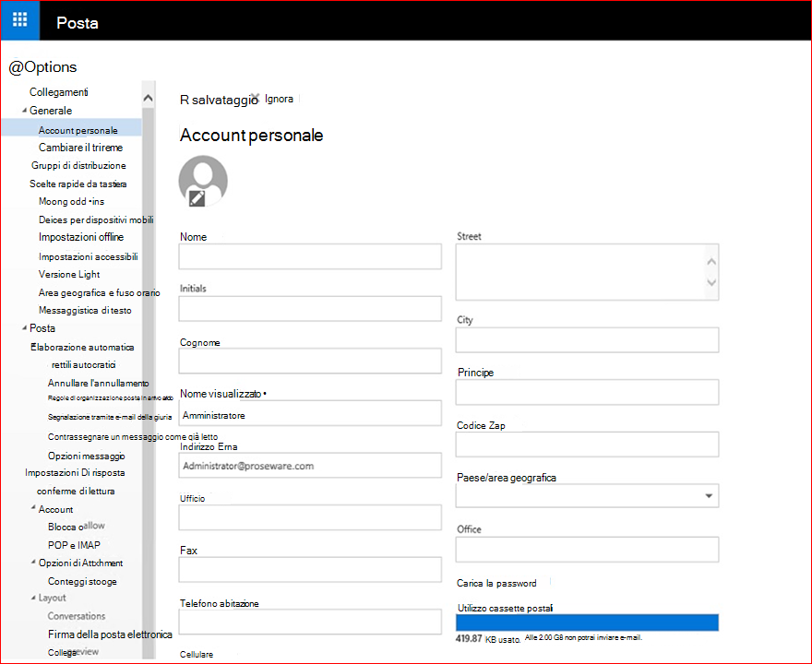Viewport: 812px width, 664px height.
Task: Click the Carica la password link
Action: tap(496, 583)
